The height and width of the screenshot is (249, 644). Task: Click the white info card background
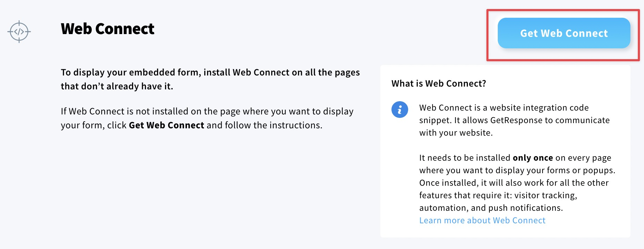505,151
